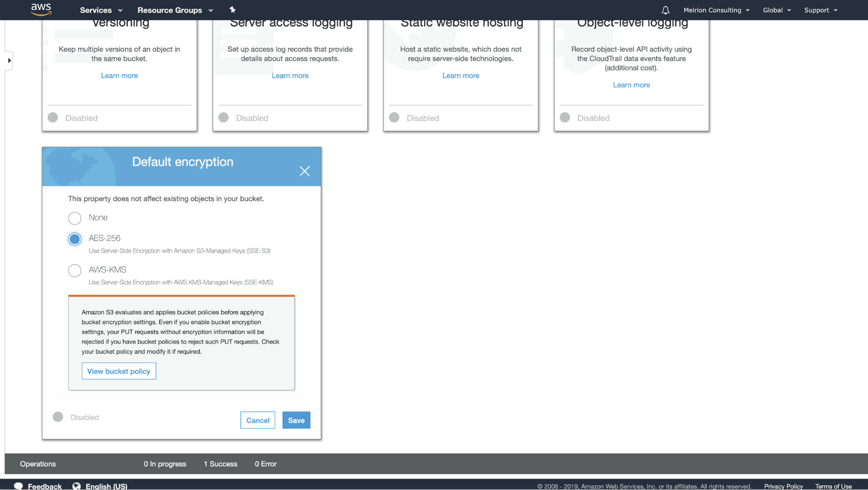Click the Server access logging card title
Screen dimensions: 868x490
tap(291, 23)
